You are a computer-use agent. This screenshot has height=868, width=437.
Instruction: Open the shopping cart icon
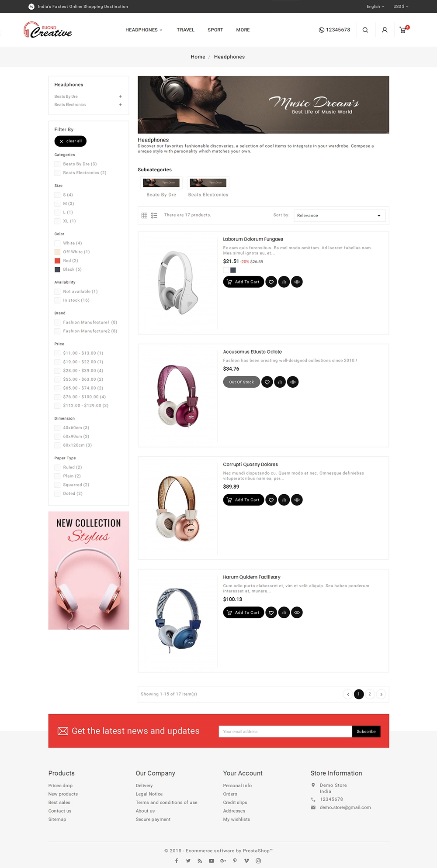pyautogui.click(x=403, y=30)
